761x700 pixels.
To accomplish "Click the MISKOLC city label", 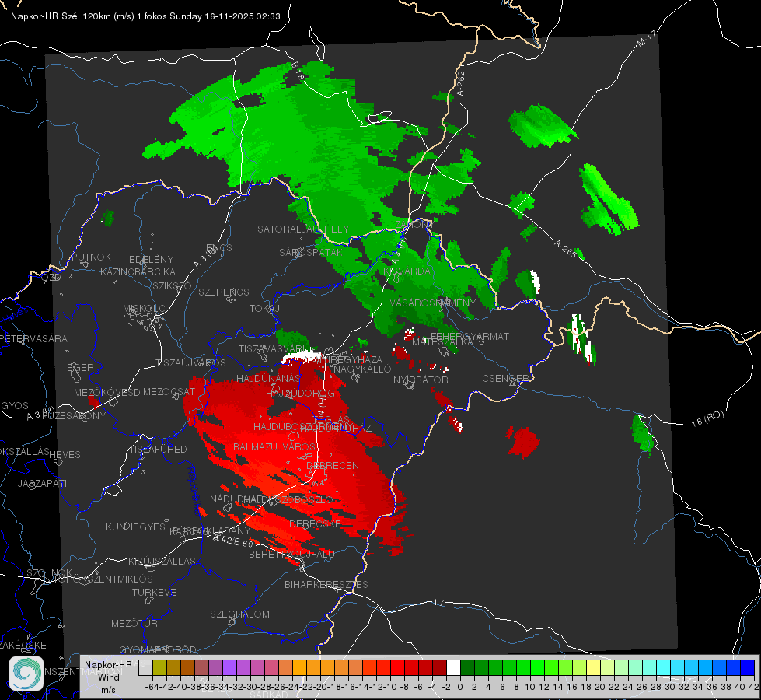I will click(x=144, y=309).
